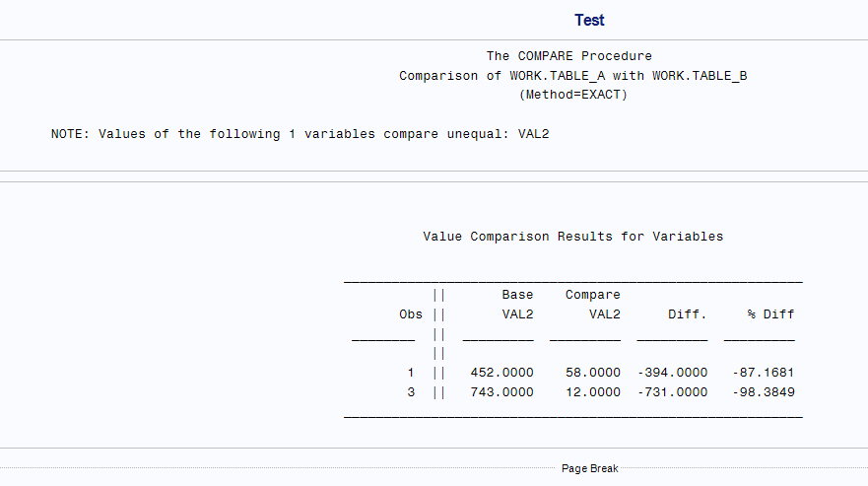Viewport: 868px width, 486px height.
Task: Select base value 452.0000
Action: [501, 373]
